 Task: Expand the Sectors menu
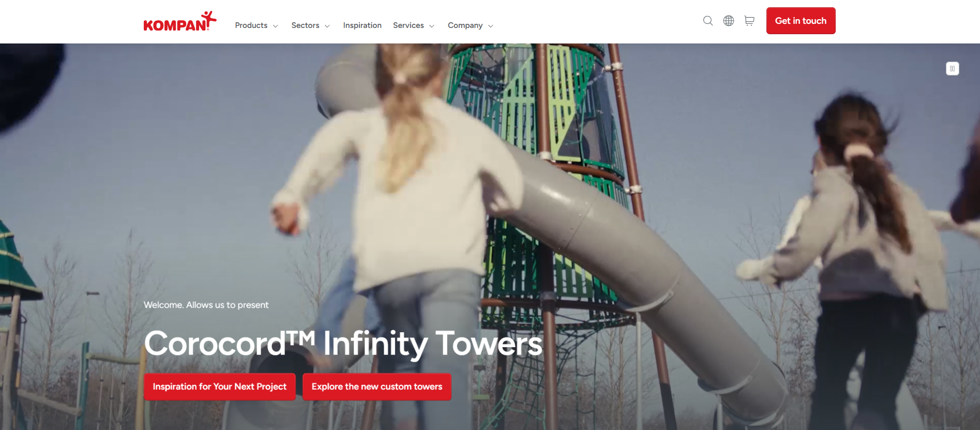[x=310, y=25]
